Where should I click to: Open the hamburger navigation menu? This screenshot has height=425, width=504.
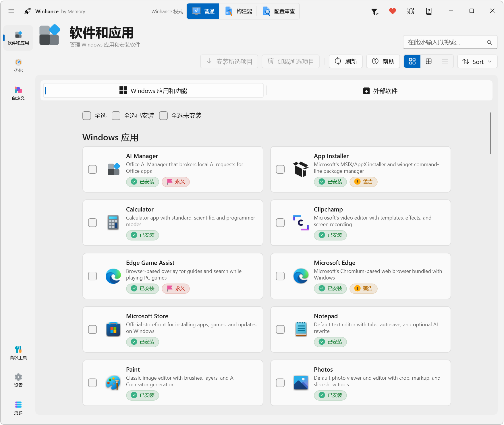(11, 11)
